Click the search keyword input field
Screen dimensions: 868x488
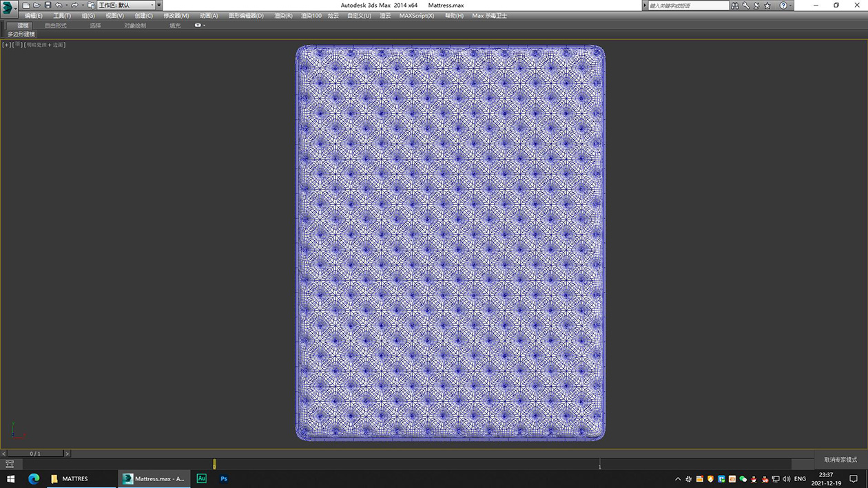688,6
